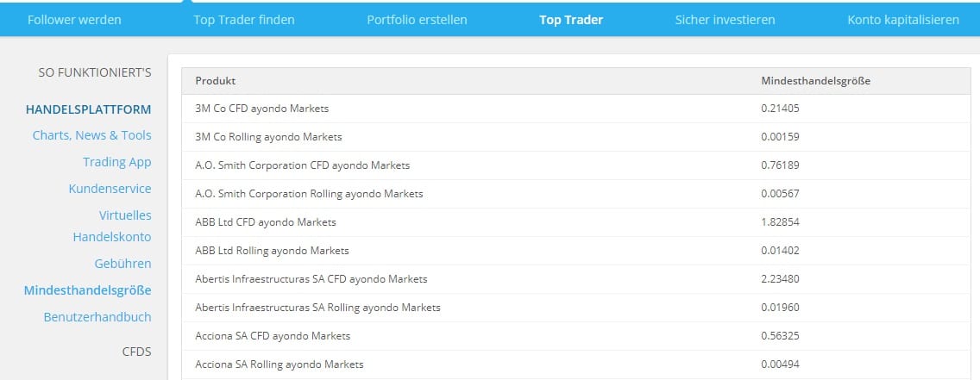Sort table by Produkt column header
980x380 pixels.
point(216,81)
